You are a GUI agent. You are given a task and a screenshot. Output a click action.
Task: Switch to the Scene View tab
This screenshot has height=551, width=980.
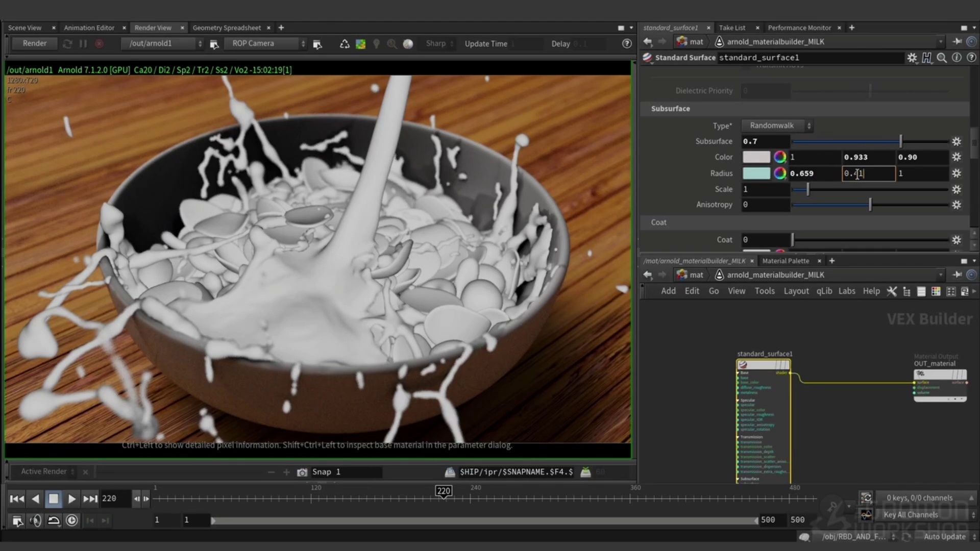(x=24, y=28)
